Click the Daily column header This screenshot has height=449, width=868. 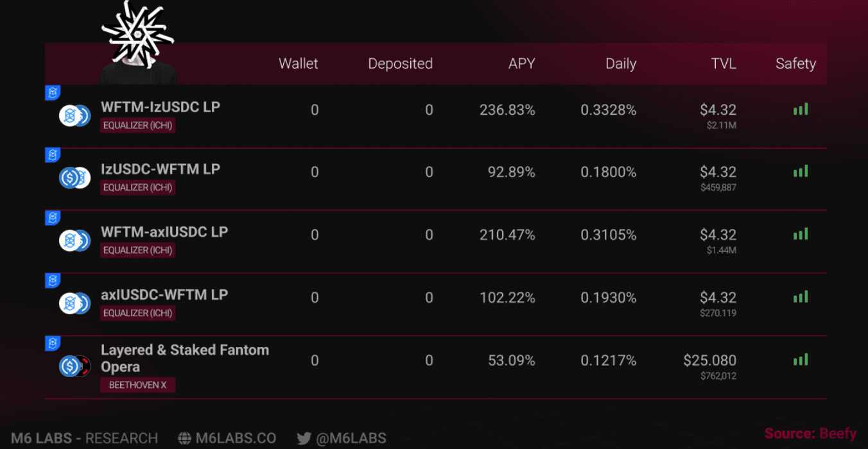[621, 64]
